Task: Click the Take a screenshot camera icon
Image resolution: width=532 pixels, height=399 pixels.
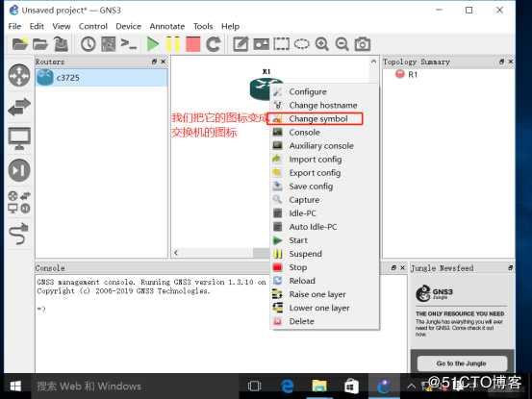Action: (363, 44)
